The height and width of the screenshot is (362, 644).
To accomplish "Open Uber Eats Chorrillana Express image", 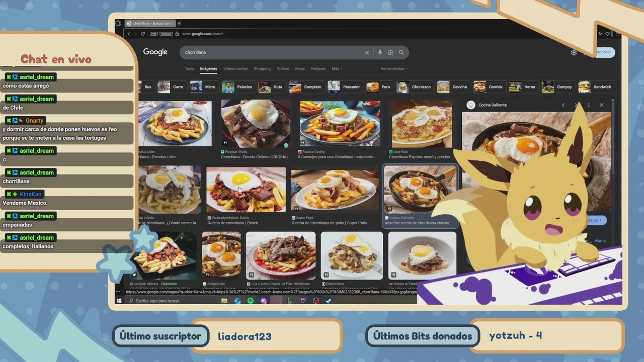I will click(x=422, y=123).
